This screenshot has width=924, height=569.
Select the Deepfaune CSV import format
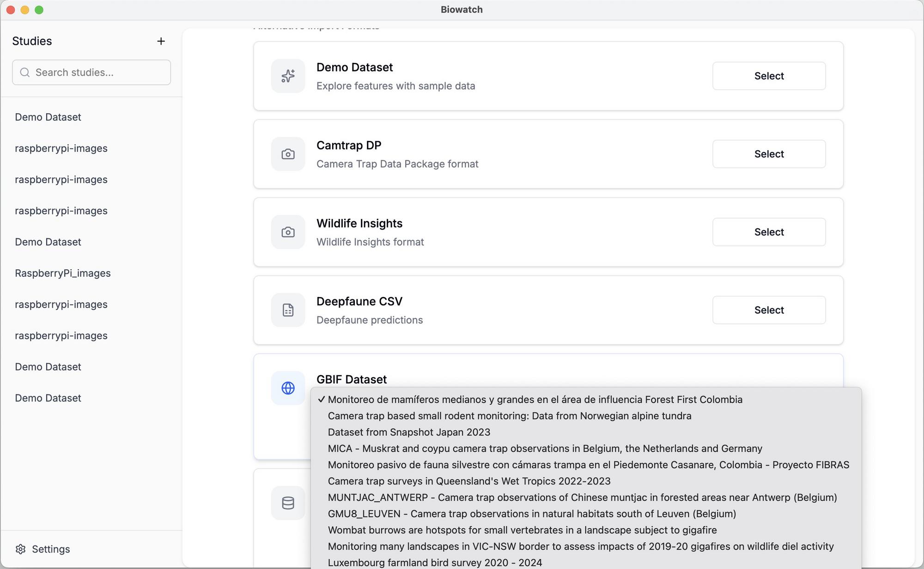coord(769,310)
